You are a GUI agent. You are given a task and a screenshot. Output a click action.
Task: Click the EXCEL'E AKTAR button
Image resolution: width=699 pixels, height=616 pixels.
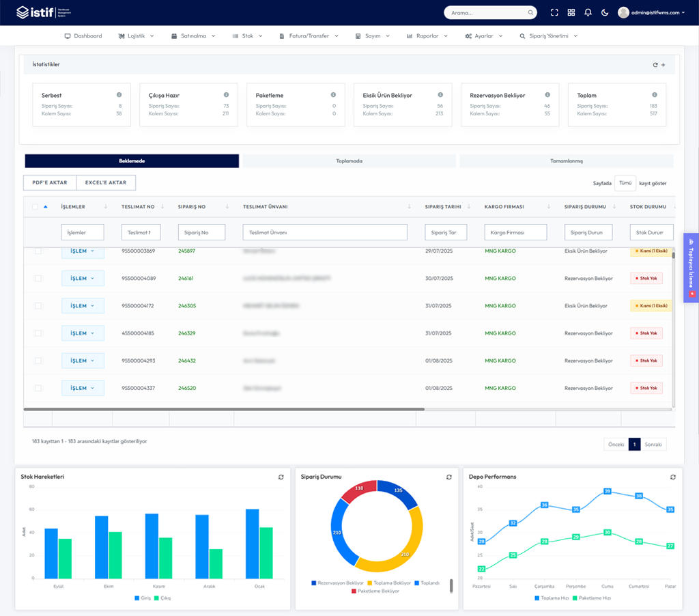pyautogui.click(x=106, y=182)
